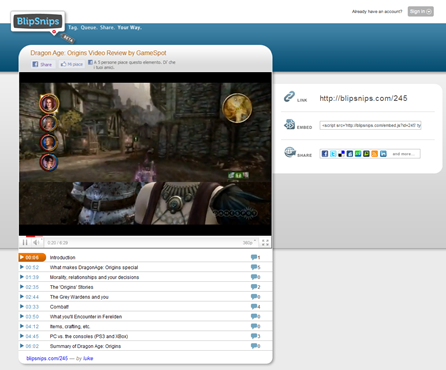Click the video frame area
Screen dimensions: 446x370
(145, 154)
